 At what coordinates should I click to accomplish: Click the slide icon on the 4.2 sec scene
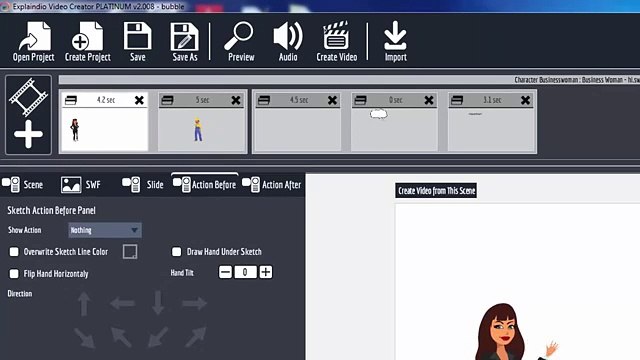tap(71, 100)
